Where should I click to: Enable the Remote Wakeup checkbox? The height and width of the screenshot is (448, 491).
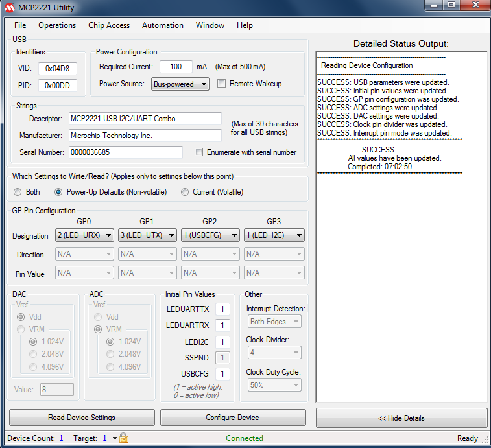tap(221, 84)
